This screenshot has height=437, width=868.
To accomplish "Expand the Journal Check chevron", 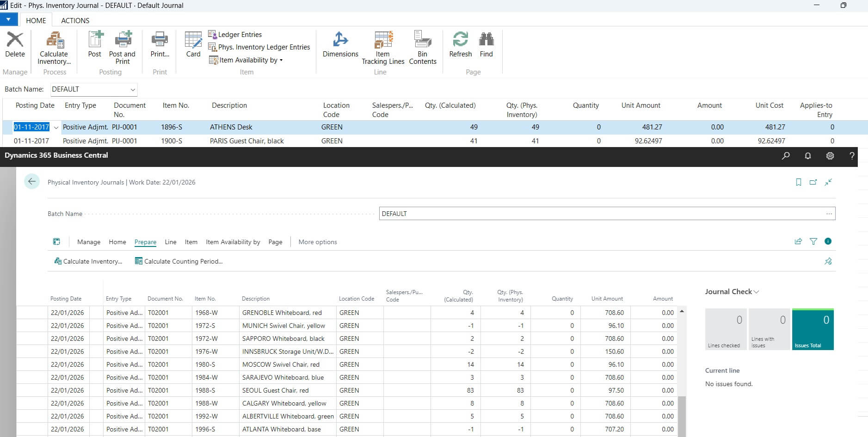I will click(757, 292).
